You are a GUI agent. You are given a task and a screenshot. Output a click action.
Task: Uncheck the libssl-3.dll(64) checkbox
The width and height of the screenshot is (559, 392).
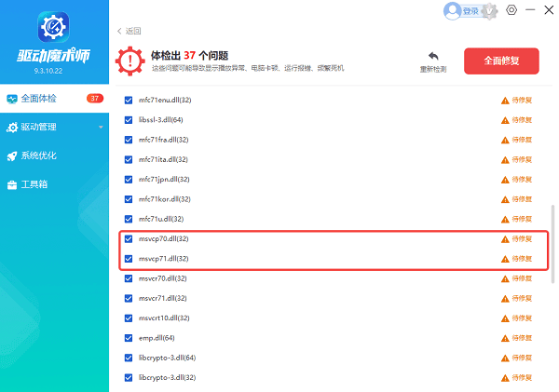pos(129,120)
